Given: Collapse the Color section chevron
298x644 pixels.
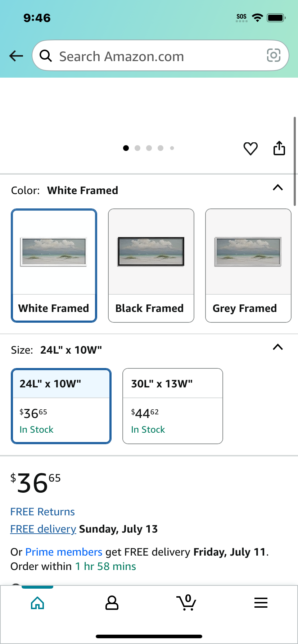Looking at the screenshot, I should click(x=278, y=188).
